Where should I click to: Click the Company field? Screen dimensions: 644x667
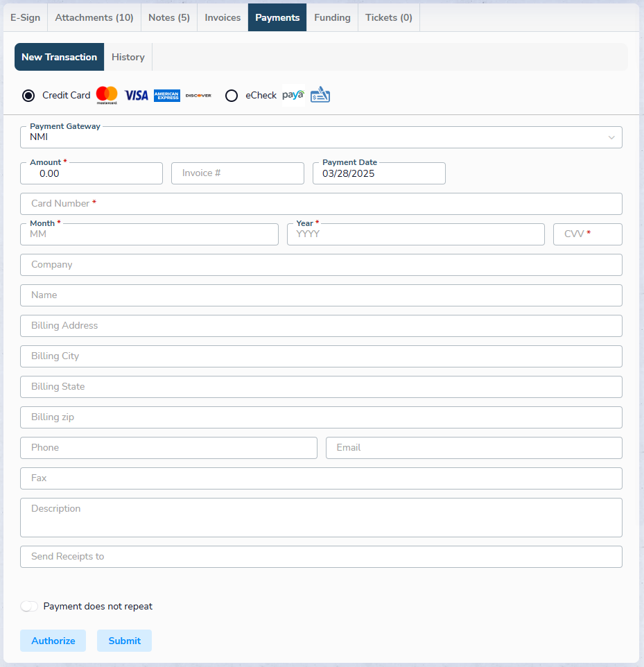(321, 265)
